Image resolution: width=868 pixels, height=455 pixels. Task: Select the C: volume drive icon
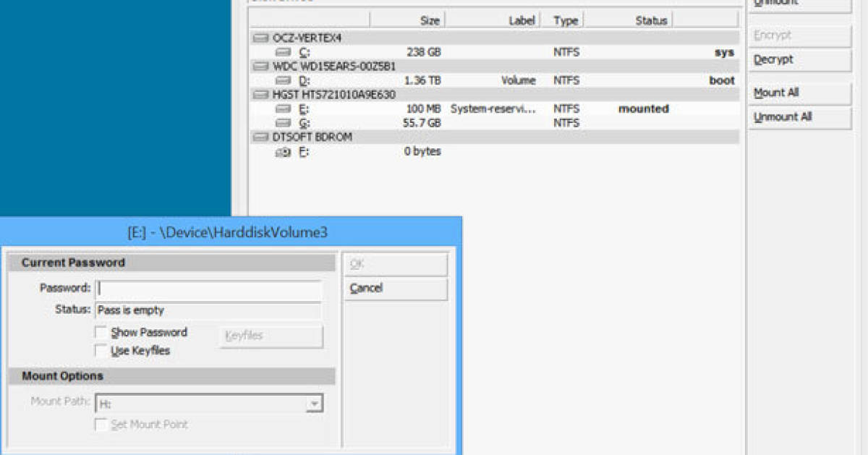coord(284,52)
